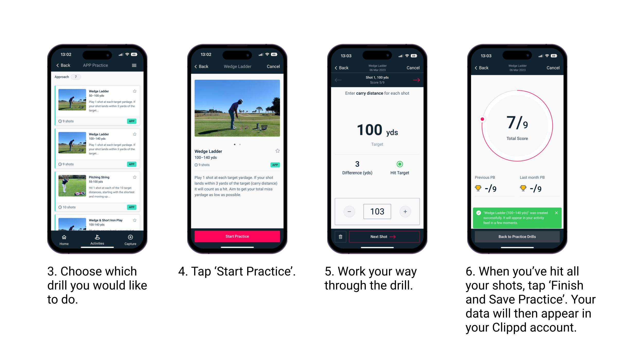644x347 pixels.
Task: Tap the 'Start Practice' button
Action: click(x=238, y=236)
